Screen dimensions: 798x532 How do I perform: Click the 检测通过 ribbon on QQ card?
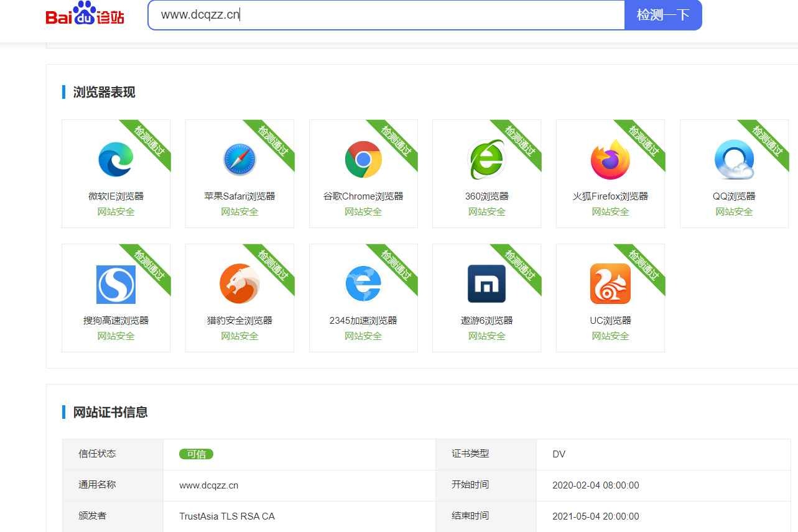pyautogui.click(x=768, y=140)
